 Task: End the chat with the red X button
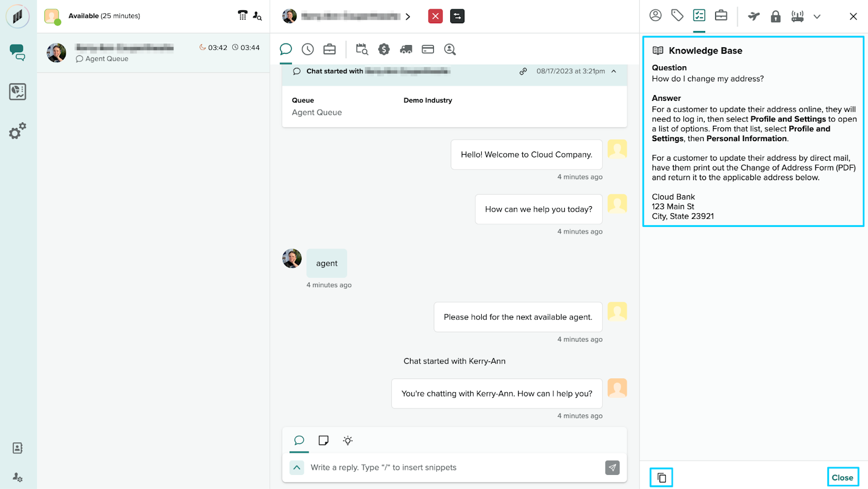[x=435, y=16]
